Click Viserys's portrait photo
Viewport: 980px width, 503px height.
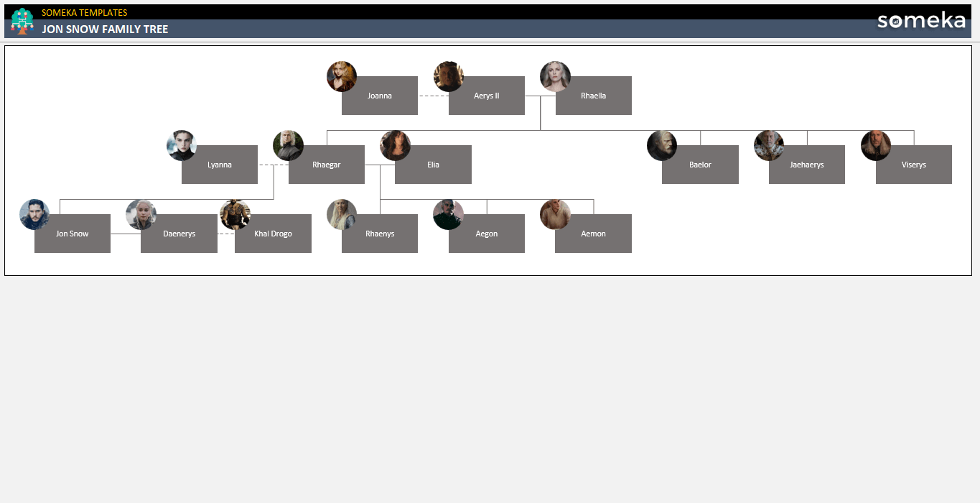pyautogui.click(x=876, y=145)
